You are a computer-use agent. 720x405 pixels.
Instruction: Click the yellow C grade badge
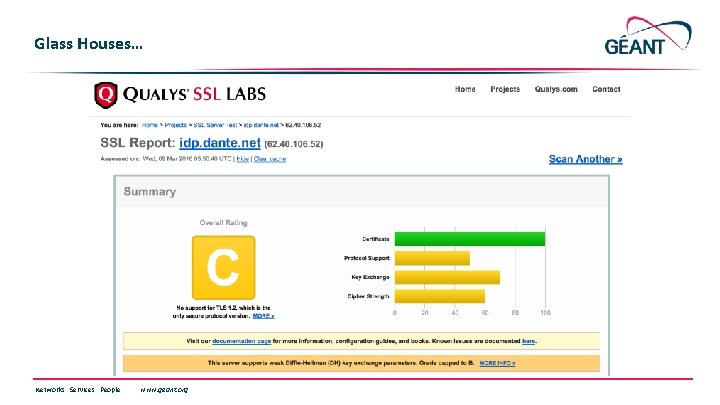tap(224, 268)
